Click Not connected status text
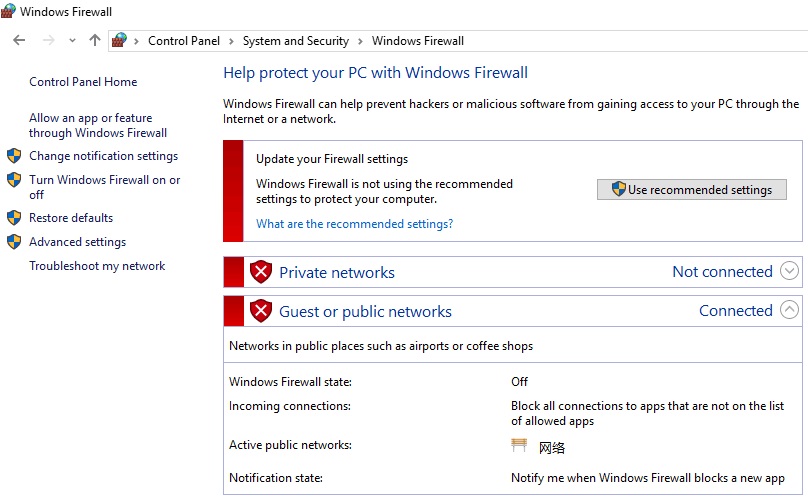This screenshot has width=808, height=501. [722, 271]
